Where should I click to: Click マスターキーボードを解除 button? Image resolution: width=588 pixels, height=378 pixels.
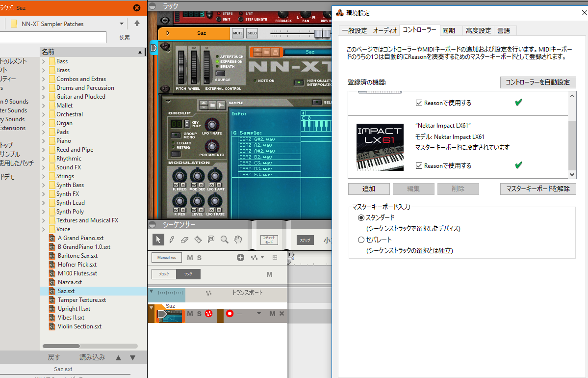(538, 189)
